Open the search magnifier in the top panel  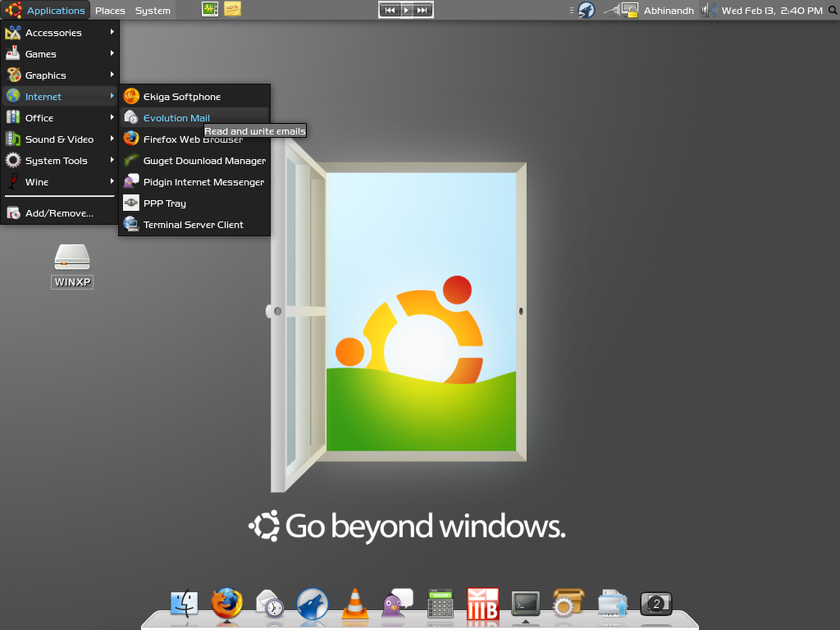(833, 10)
